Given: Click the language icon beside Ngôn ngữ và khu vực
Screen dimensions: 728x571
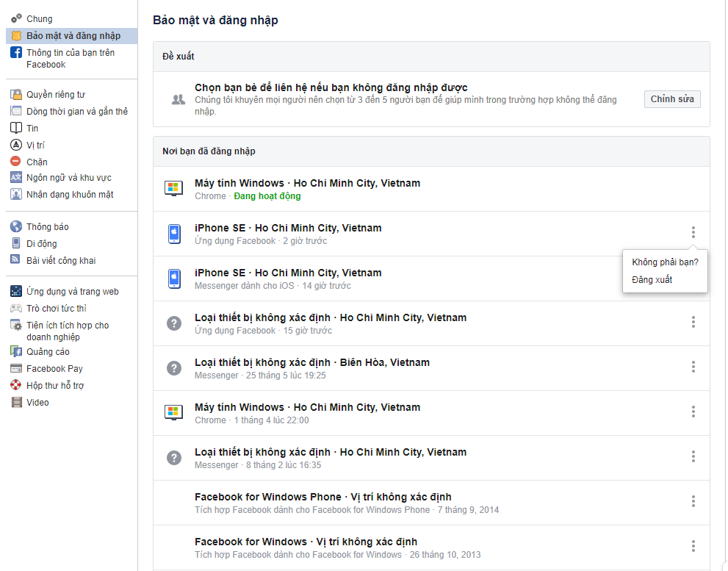Looking at the screenshot, I should 16,178.
